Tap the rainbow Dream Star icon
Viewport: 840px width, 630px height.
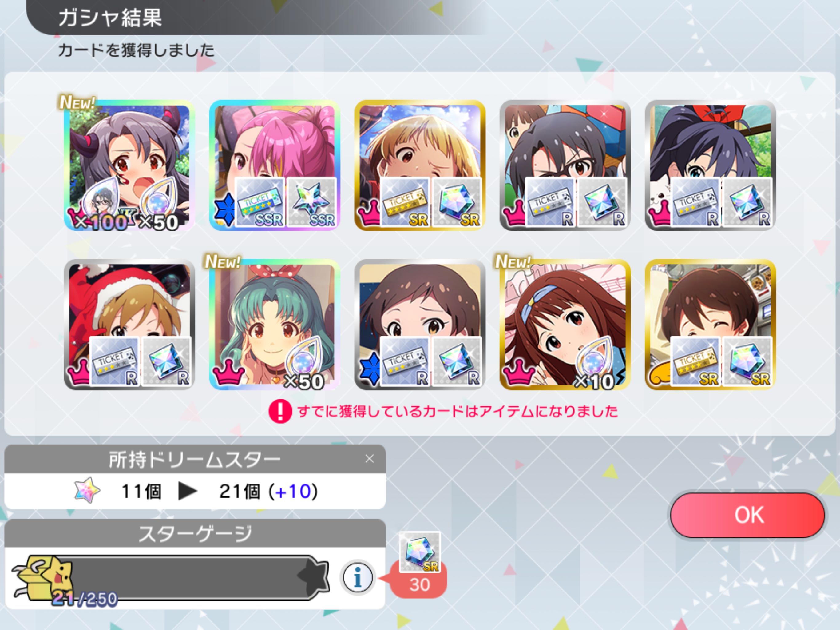(87, 490)
